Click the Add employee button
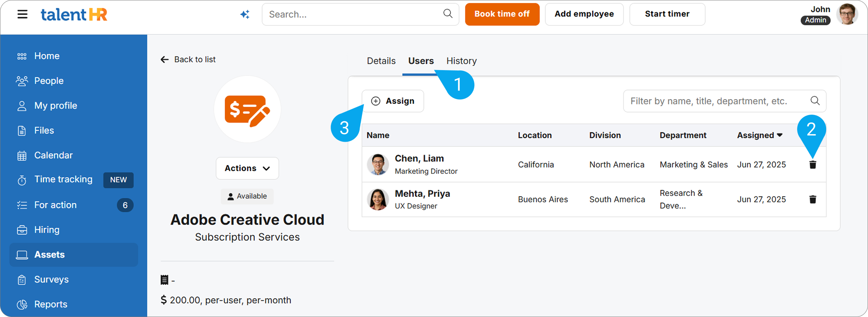 click(584, 14)
